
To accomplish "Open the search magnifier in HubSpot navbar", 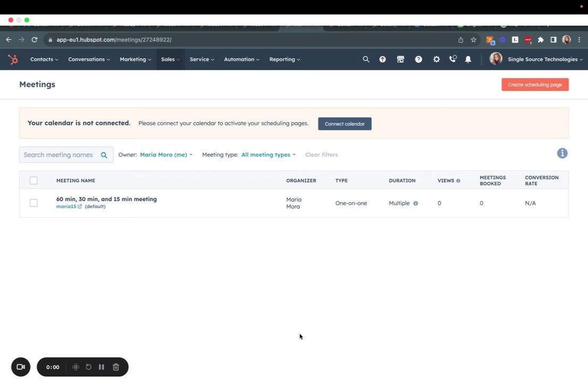I will point(366,59).
